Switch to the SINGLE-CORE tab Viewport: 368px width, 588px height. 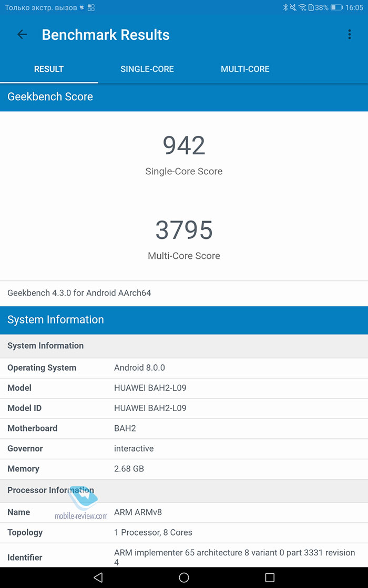[147, 69]
